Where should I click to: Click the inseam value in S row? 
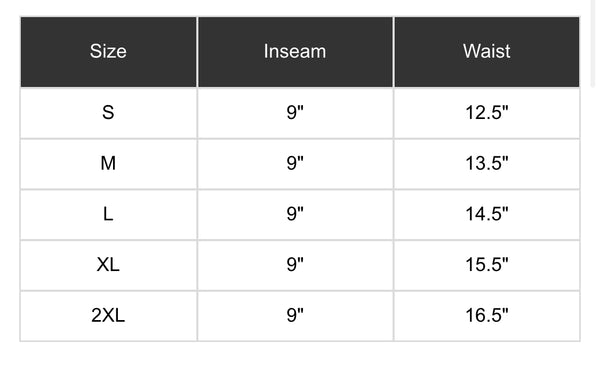coord(295,113)
